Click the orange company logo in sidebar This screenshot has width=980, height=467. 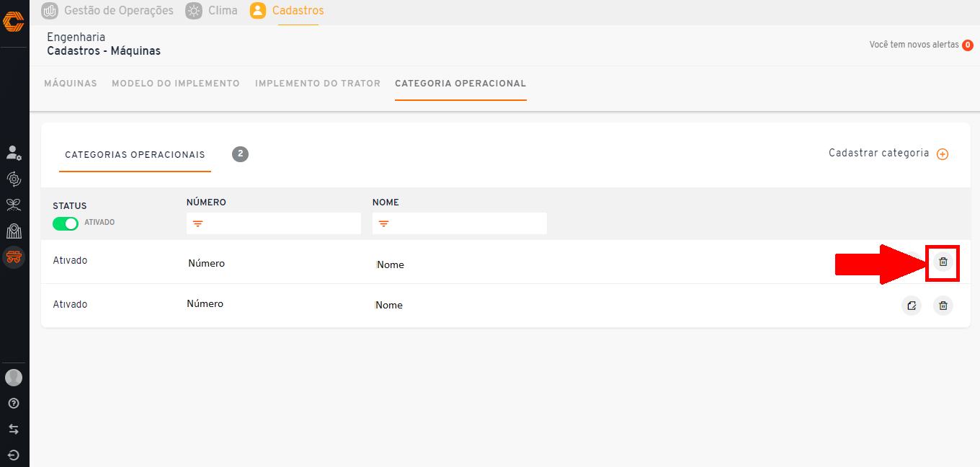(14, 21)
